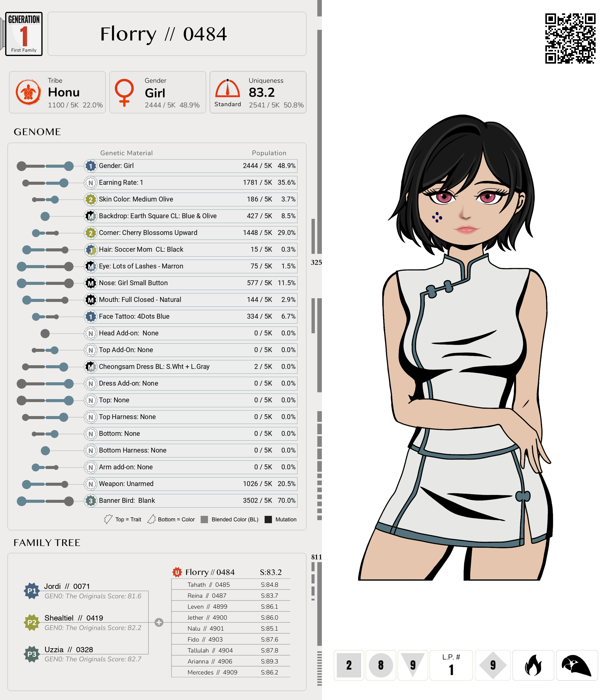Click the Blended Color (BL) gray swatch
Screen dimensions: 609x700
204,519
